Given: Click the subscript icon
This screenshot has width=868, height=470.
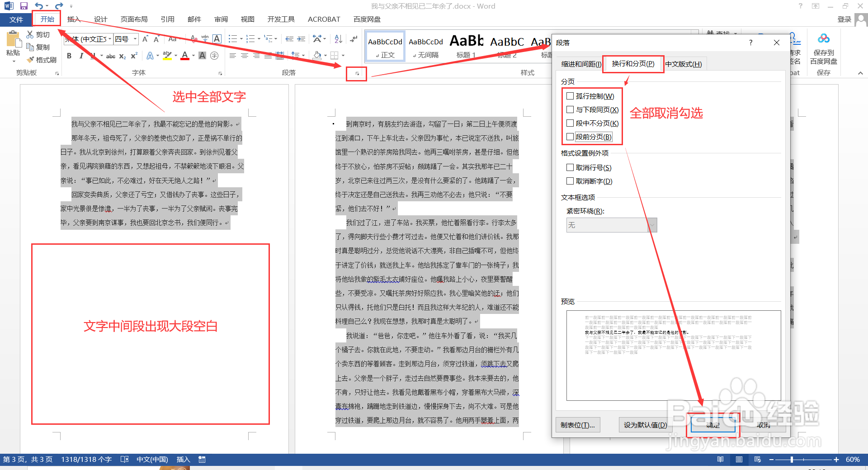Looking at the screenshot, I should click(122, 56).
